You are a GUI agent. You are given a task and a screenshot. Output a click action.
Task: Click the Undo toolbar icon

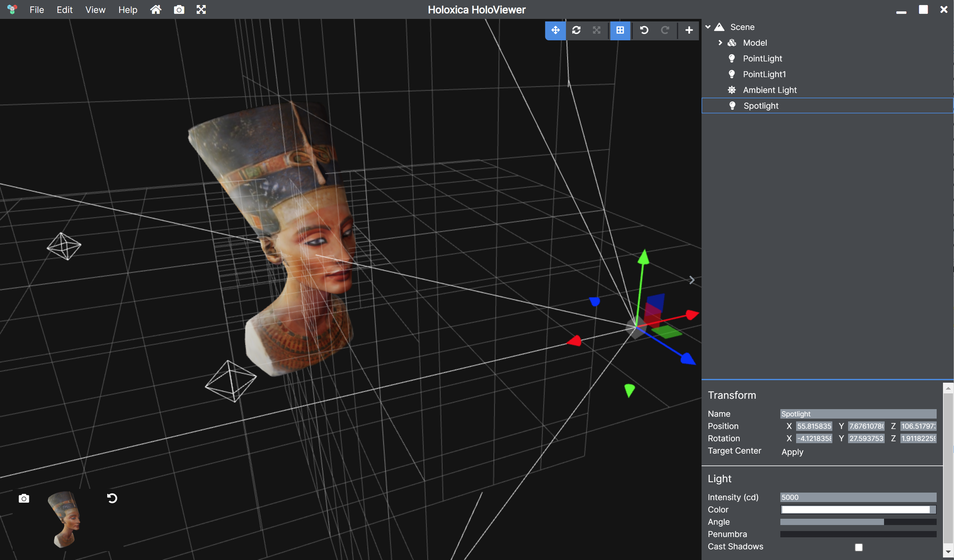coord(644,30)
